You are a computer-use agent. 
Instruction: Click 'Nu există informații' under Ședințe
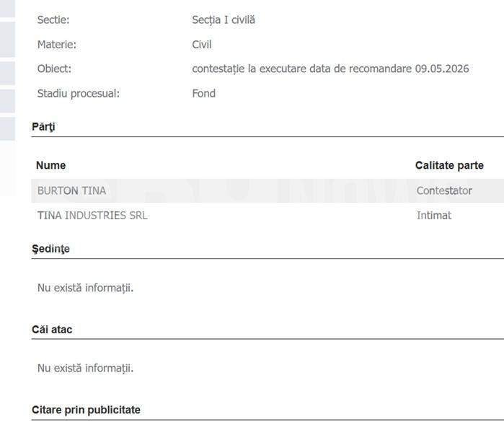click(85, 288)
